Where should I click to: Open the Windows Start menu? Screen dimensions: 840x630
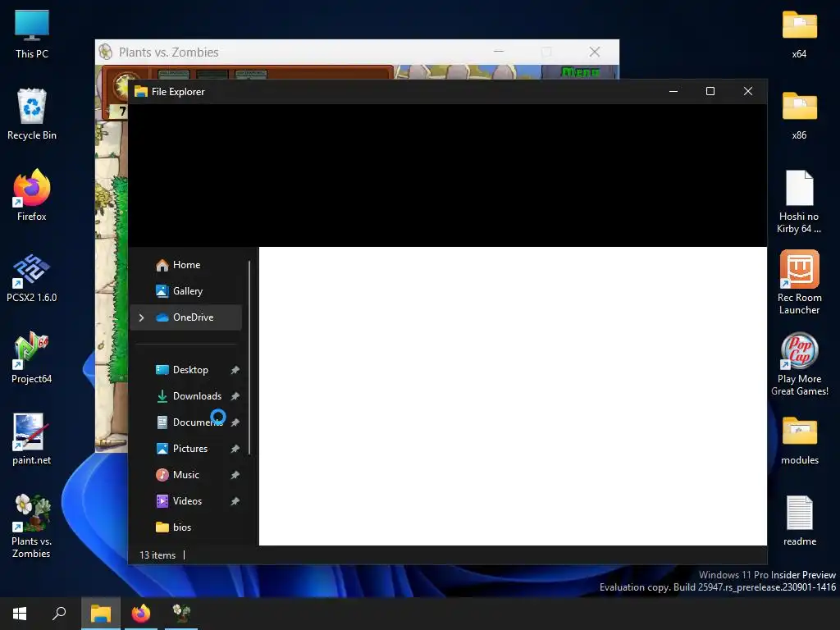[20, 614]
